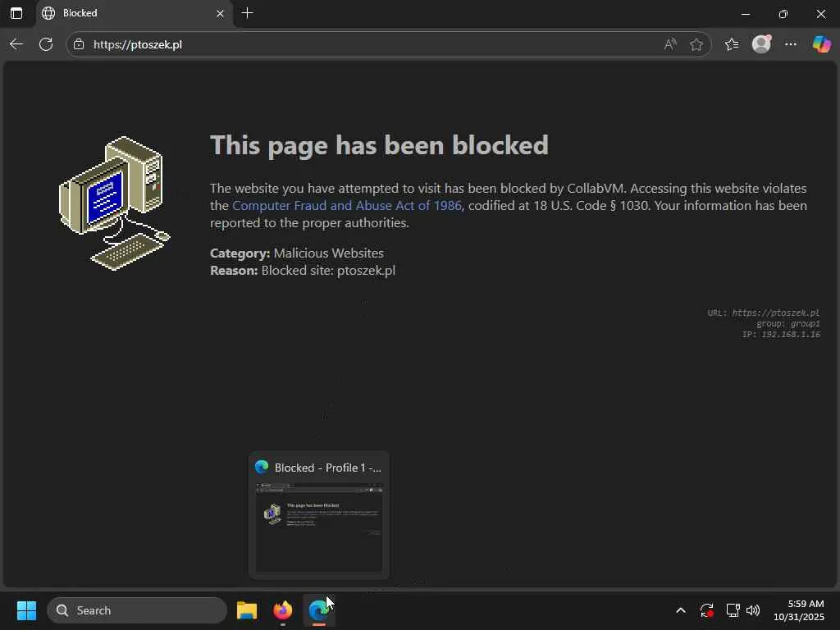Open the Windows Start menu
The height and width of the screenshot is (630, 840).
click(26, 610)
